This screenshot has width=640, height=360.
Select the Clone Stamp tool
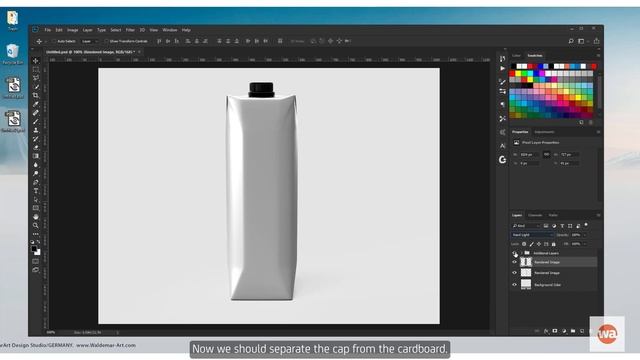[36, 130]
